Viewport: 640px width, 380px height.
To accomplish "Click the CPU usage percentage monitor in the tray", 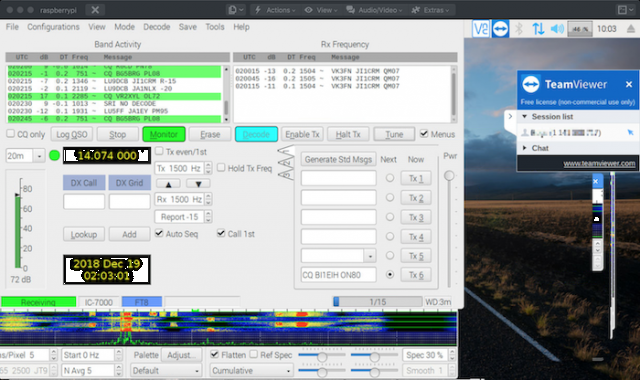I will tap(580, 29).
